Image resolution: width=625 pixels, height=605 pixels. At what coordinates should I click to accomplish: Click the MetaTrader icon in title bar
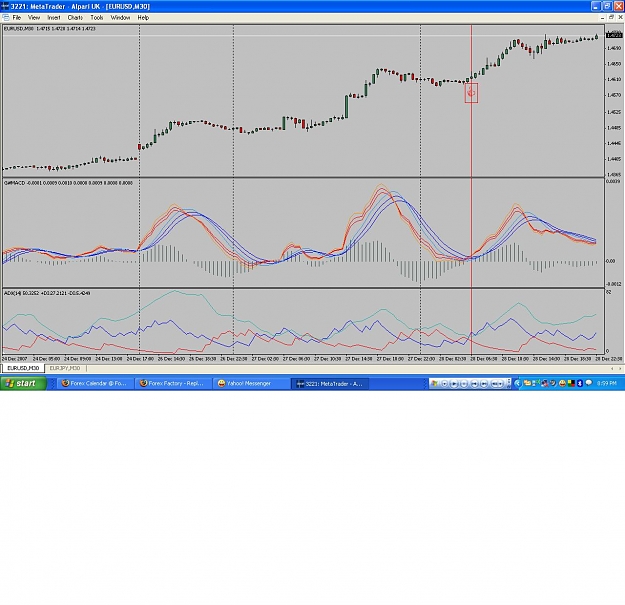(5, 6)
